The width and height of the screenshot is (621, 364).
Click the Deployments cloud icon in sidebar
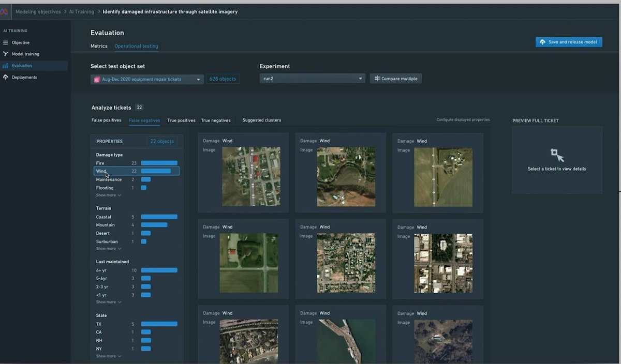6,77
